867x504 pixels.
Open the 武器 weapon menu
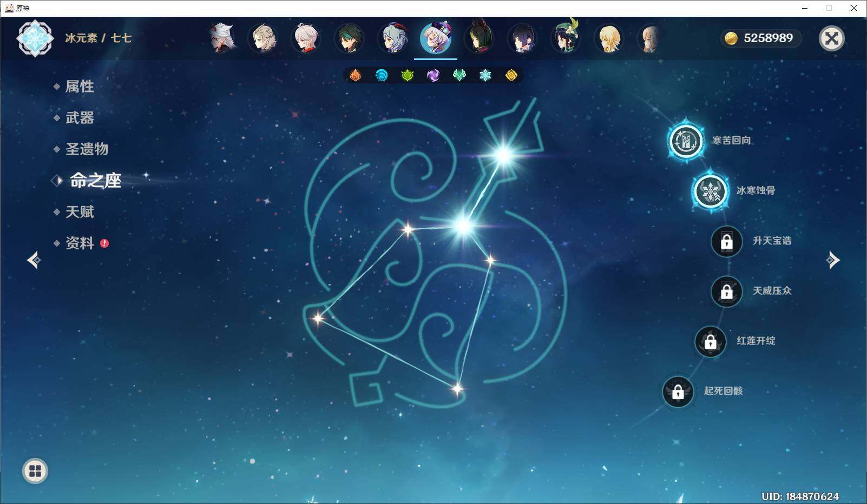[80, 118]
